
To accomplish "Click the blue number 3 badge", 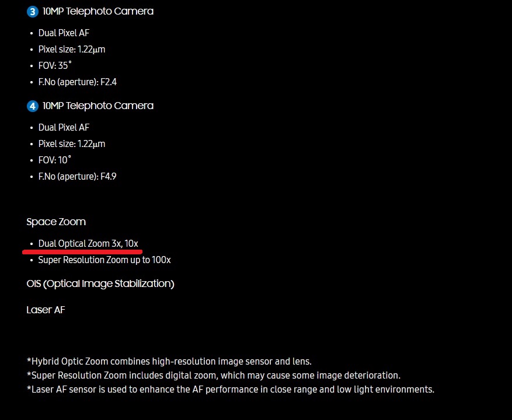I will click(x=33, y=12).
